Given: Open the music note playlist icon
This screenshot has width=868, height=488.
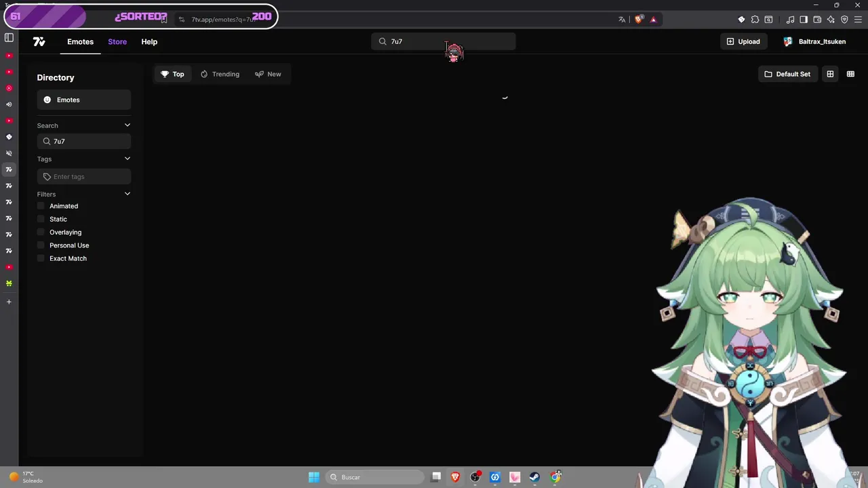Looking at the screenshot, I should pyautogui.click(x=790, y=20).
